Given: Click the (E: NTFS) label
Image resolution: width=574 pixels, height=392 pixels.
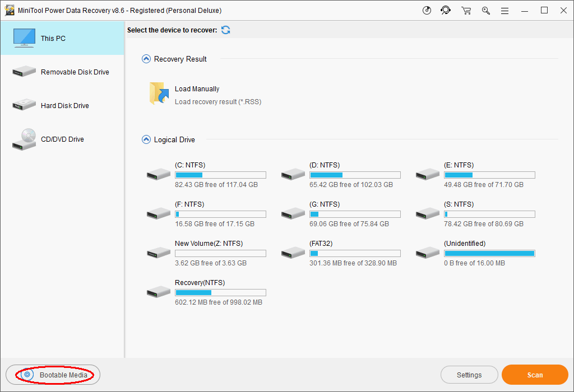Looking at the screenshot, I should point(459,165).
